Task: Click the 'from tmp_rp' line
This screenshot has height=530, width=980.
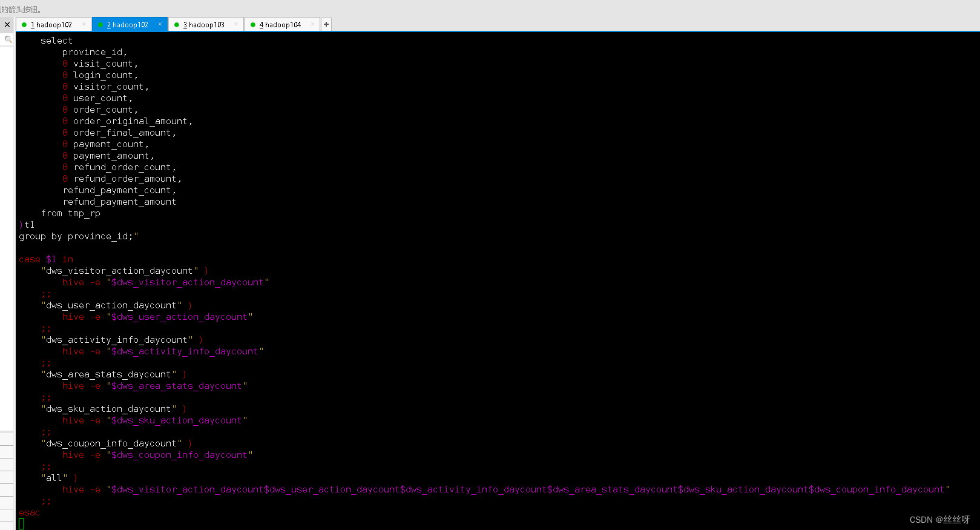Action: 71,213
